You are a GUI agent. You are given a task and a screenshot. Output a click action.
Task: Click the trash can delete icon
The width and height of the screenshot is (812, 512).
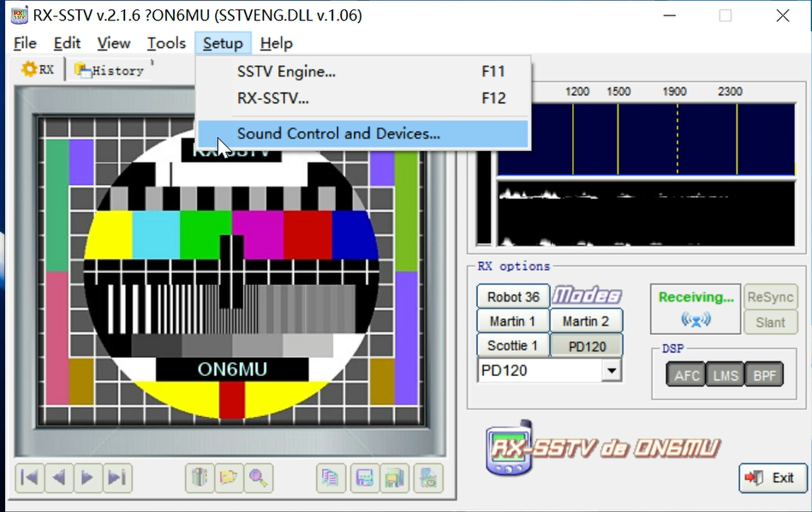[200, 477]
